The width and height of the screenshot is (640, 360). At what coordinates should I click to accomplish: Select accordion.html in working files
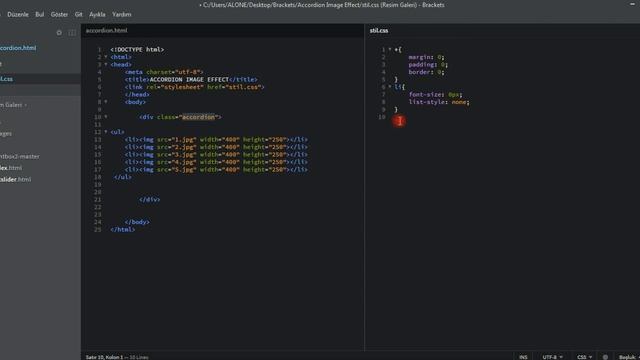[18, 48]
